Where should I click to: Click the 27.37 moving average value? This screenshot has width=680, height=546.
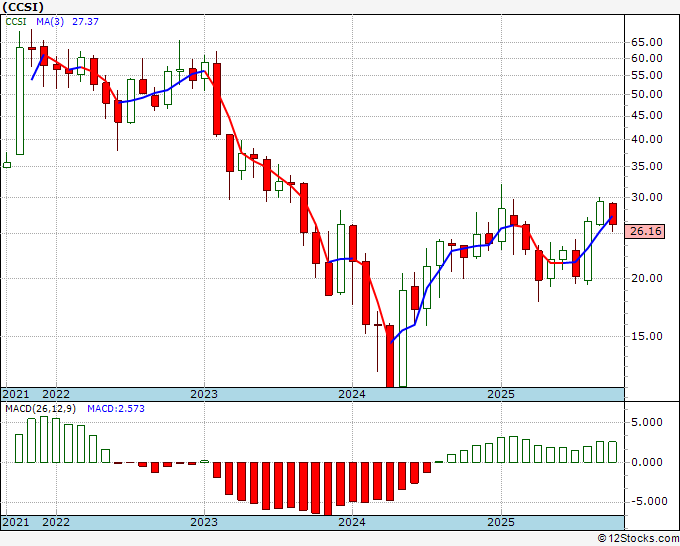click(x=85, y=21)
